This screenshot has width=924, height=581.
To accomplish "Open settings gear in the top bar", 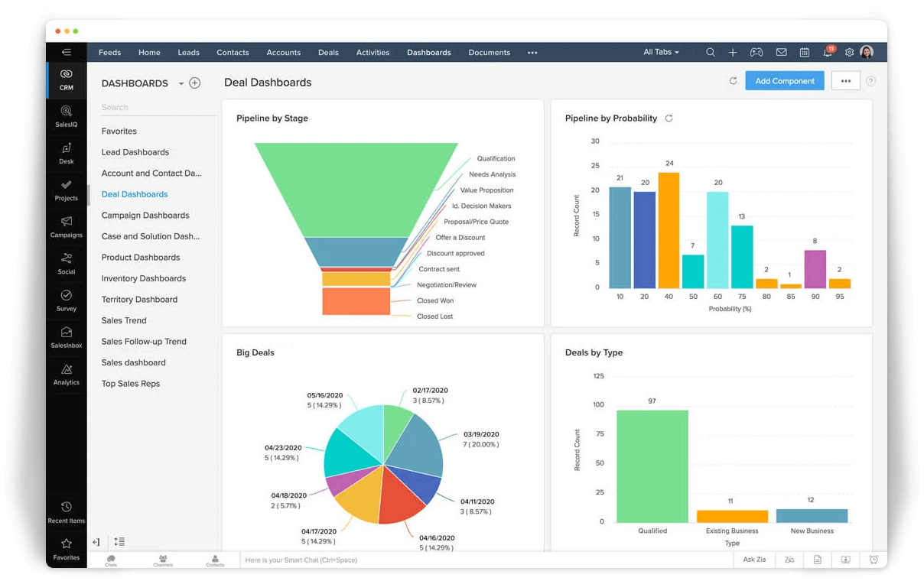I will pyautogui.click(x=849, y=52).
